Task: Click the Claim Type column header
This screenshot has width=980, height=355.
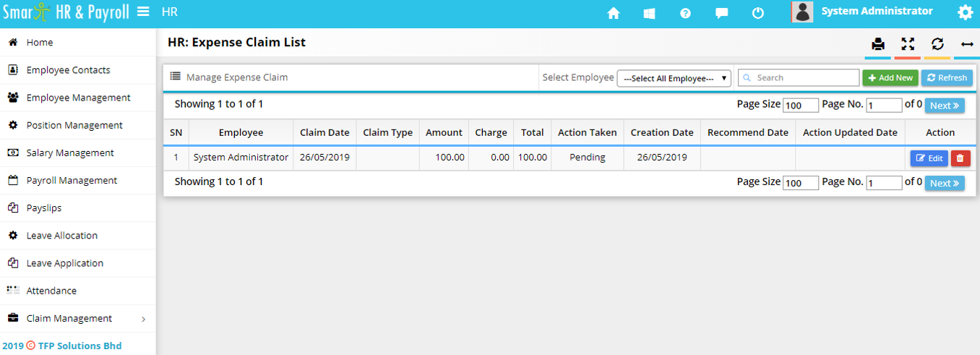Action: [x=388, y=132]
